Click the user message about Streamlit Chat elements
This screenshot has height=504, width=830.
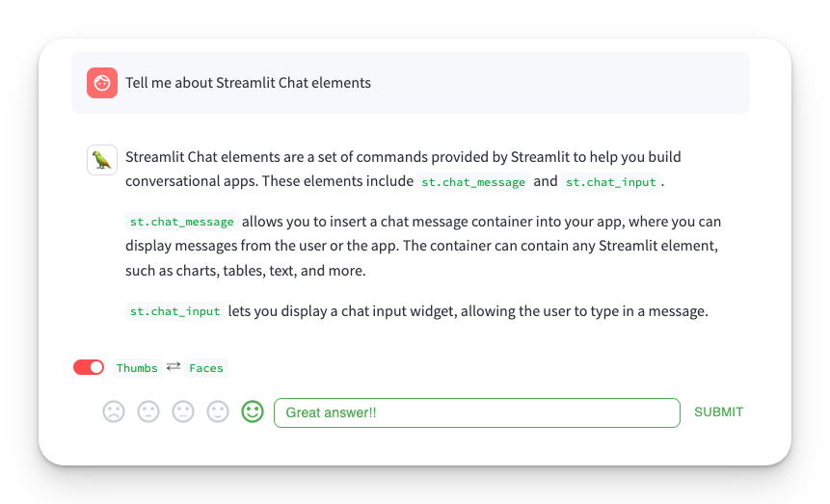248,83
